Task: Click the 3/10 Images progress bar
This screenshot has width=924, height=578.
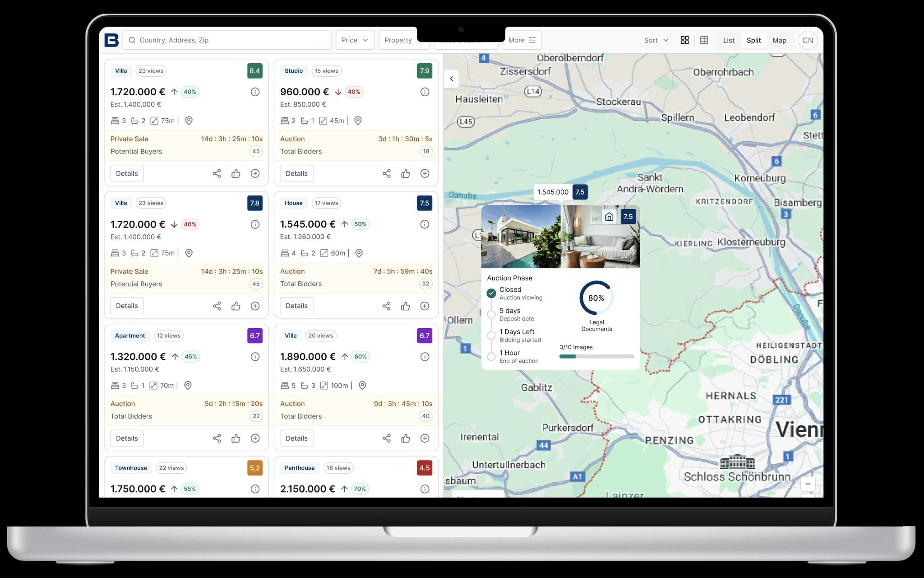Action: point(596,356)
